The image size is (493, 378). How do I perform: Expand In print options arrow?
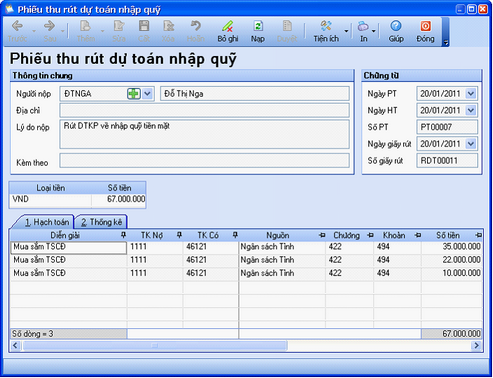[x=374, y=31]
